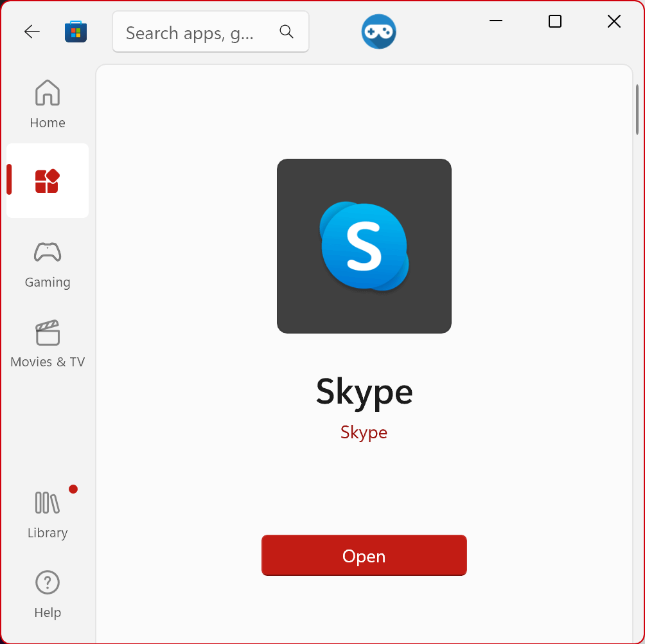The image size is (645, 644).
Task: Click the Skype app logo tile
Action: click(x=364, y=246)
